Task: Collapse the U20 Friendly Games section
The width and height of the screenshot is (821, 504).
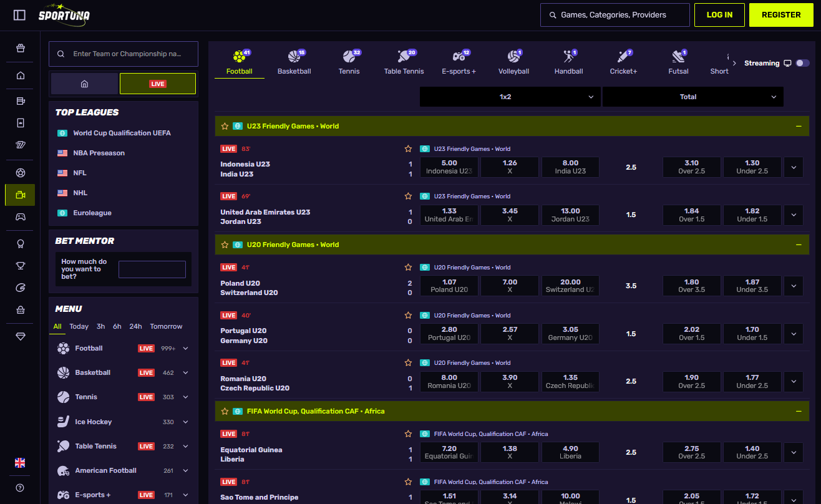Action: pyautogui.click(x=799, y=245)
